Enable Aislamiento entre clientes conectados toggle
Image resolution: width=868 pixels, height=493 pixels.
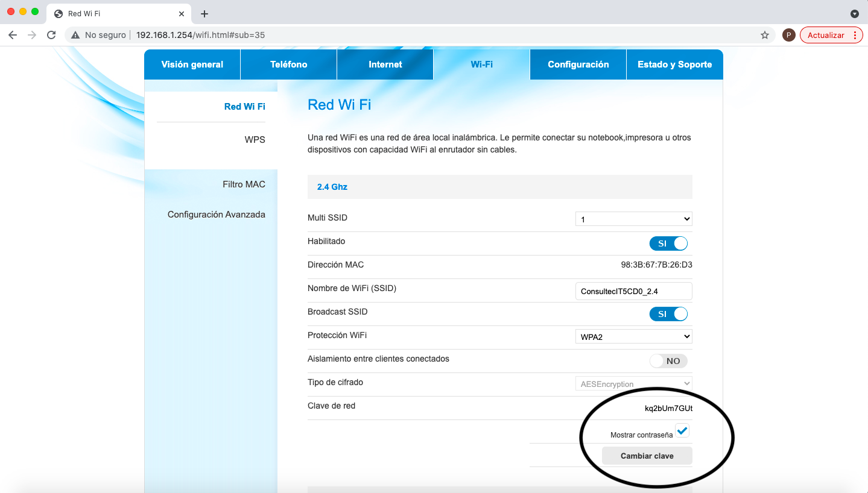point(668,361)
